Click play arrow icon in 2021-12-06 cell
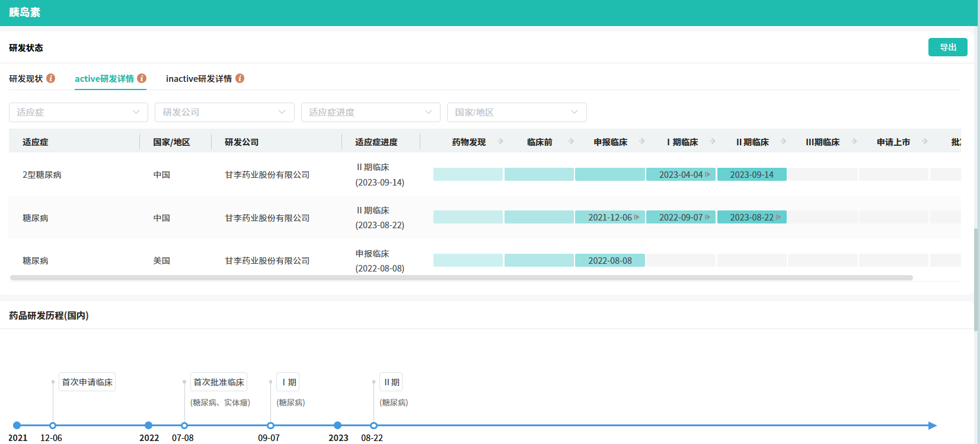The width and height of the screenshot is (980, 444). pos(637,218)
